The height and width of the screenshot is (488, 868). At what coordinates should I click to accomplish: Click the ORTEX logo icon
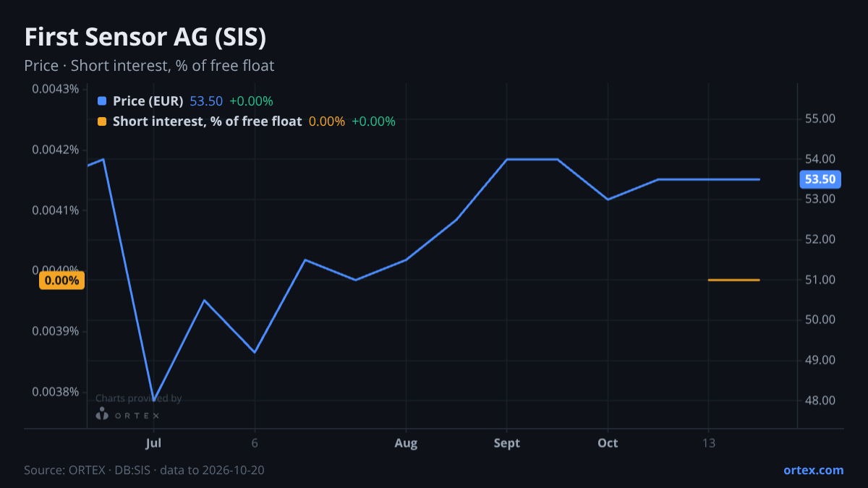(x=102, y=414)
